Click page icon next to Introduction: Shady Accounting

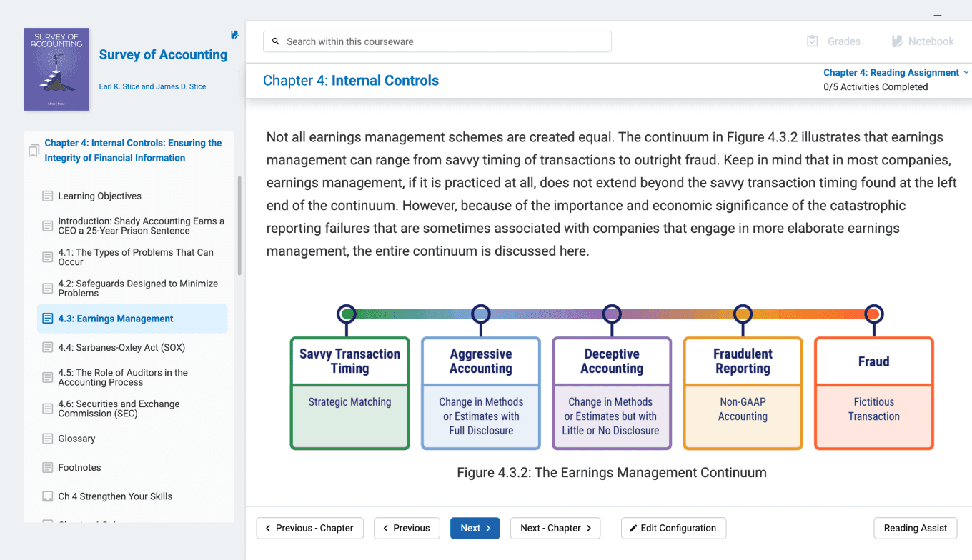click(x=48, y=226)
